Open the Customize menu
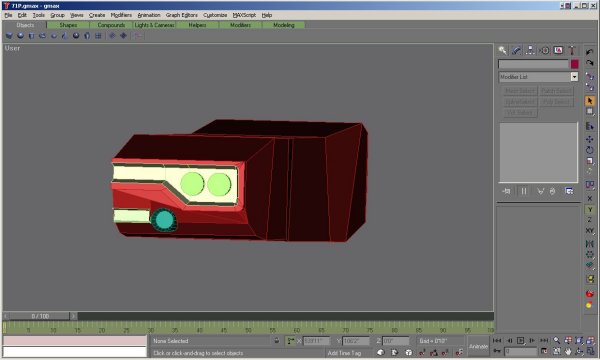 215,15
